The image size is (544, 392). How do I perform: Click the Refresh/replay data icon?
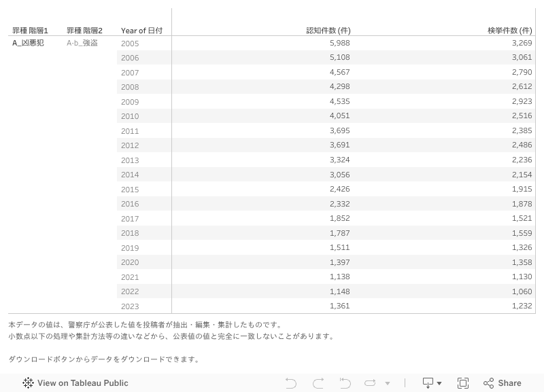(370, 383)
